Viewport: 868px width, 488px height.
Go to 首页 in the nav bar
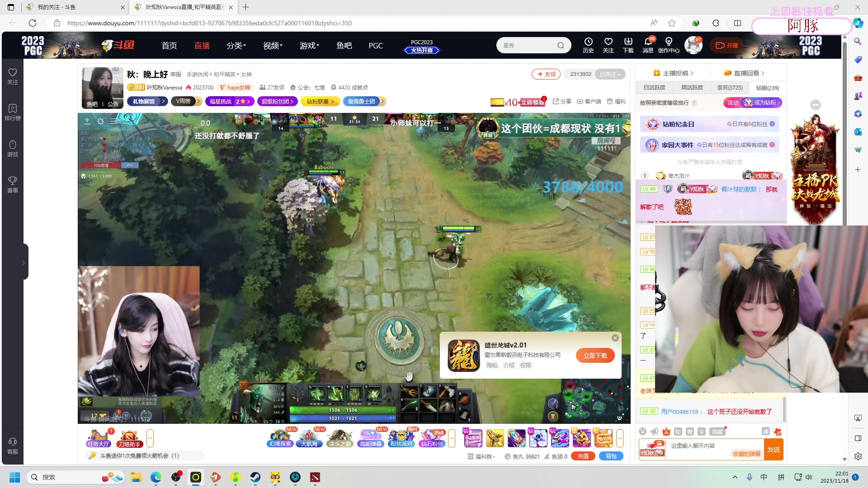point(169,45)
